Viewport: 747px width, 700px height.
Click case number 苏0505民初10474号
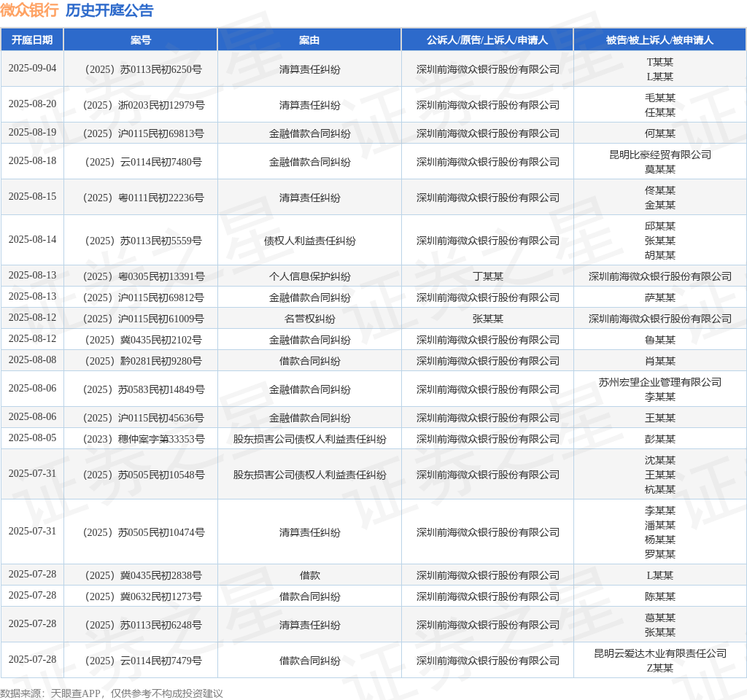[143, 532]
